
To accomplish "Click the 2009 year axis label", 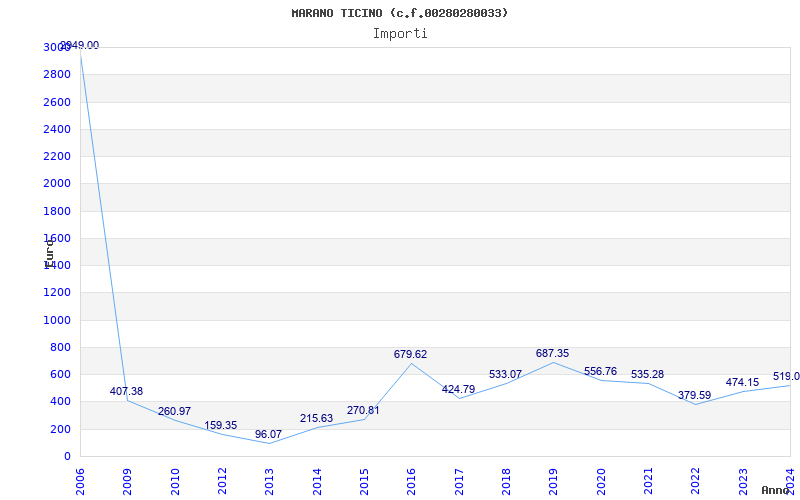I will [128, 482].
